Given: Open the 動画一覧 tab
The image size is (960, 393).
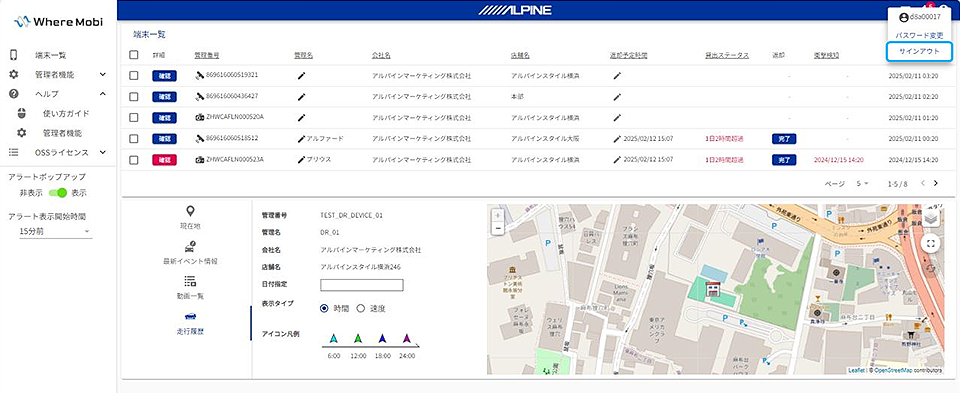Looking at the screenshot, I should 190,288.
